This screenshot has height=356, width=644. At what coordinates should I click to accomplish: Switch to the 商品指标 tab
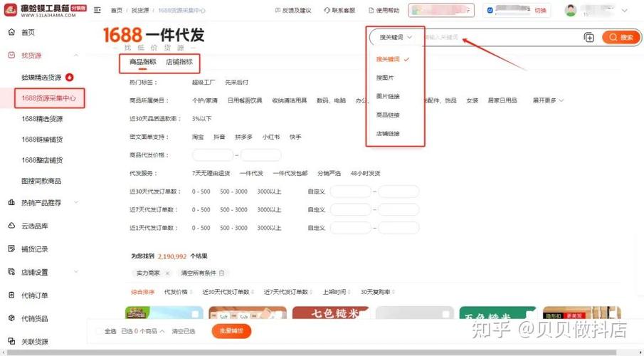point(142,62)
